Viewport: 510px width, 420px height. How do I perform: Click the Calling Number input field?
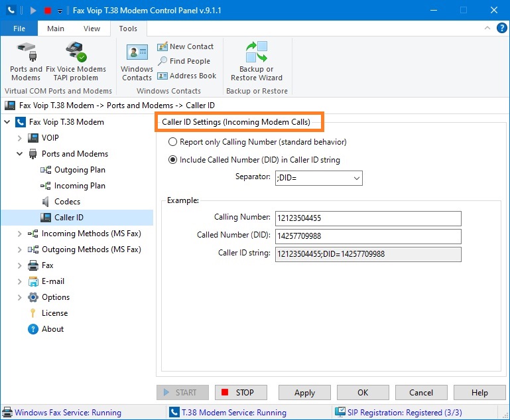click(x=368, y=218)
